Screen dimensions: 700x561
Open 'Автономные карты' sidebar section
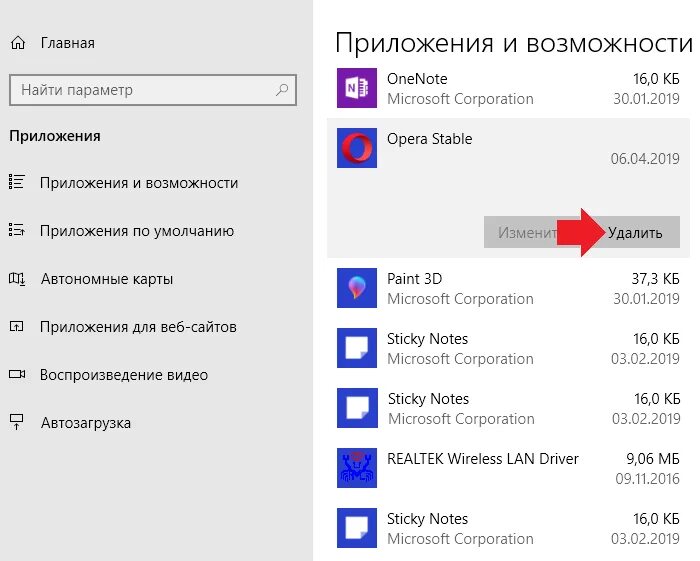coord(107,279)
